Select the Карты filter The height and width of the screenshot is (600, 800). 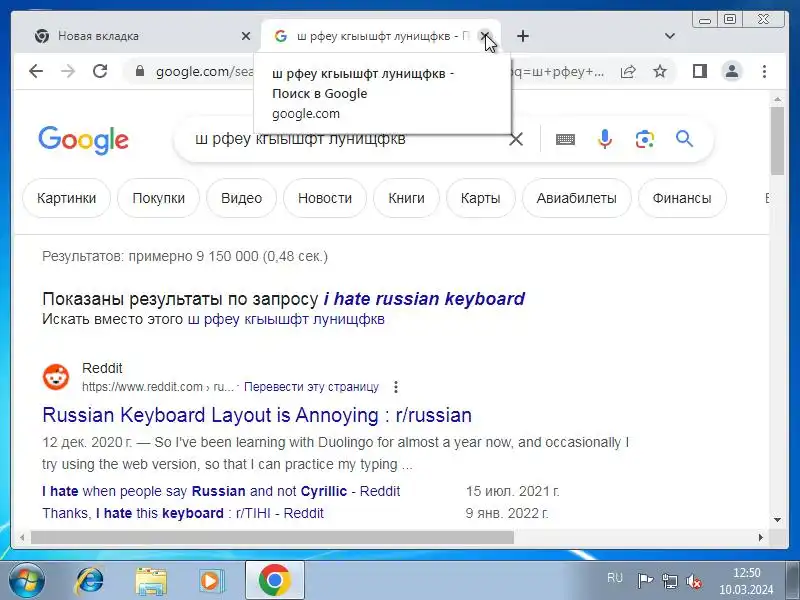click(x=481, y=198)
